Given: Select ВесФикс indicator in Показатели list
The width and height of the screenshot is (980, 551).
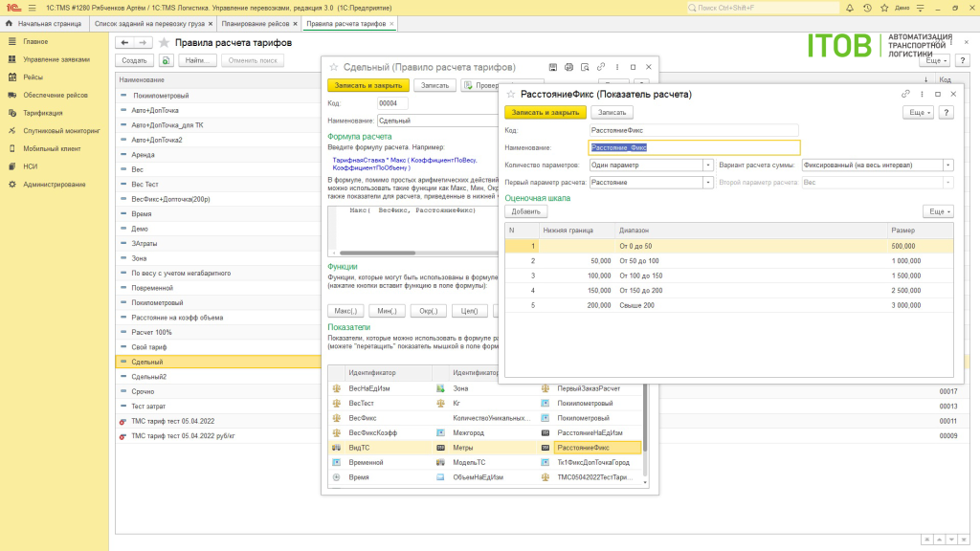Looking at the screenshot, I should coord(363,418).
